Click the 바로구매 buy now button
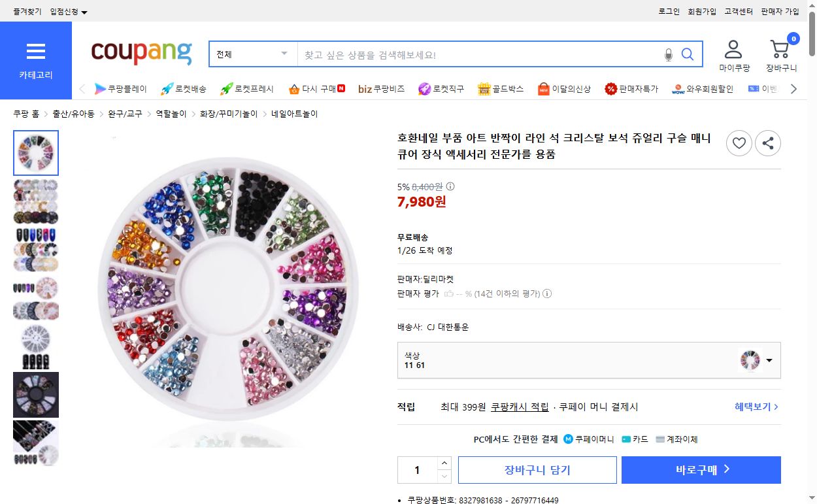817x504 pixels. (701, 469)
